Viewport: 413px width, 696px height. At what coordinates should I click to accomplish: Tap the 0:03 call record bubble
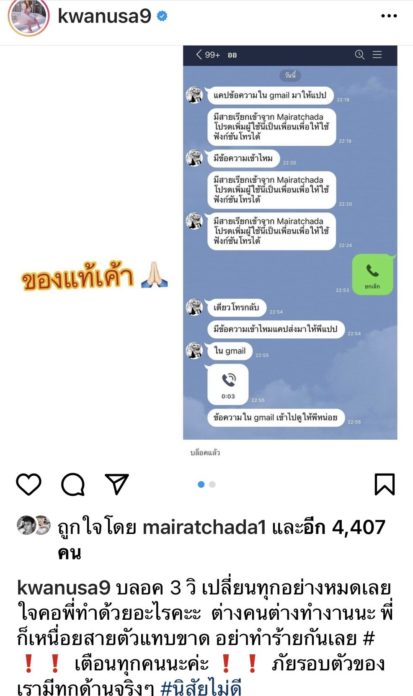pyautogui.click(x=228, y=384)
